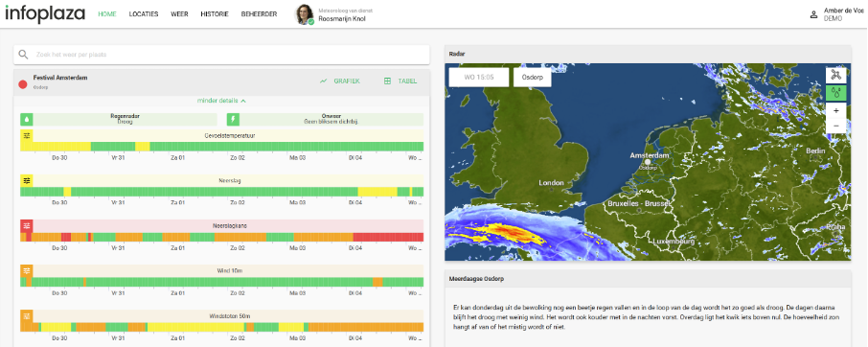
Task: Click the Neerslagkans row header
Action: click(228, 226)
